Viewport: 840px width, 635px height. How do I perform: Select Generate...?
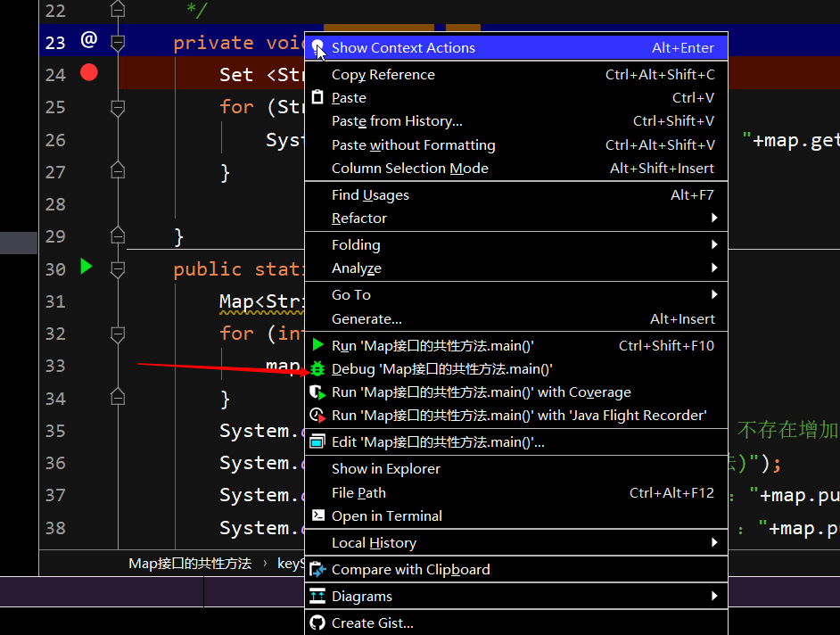[516, 319]
